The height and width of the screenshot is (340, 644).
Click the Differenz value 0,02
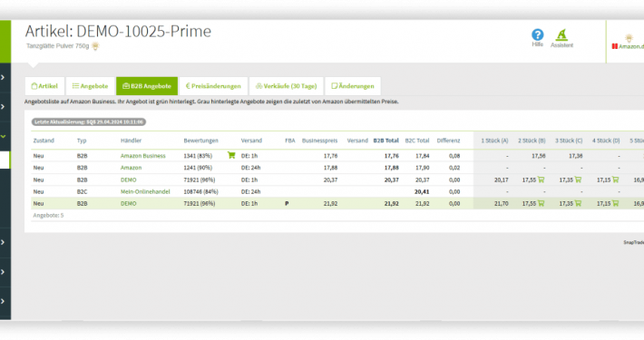454,168
